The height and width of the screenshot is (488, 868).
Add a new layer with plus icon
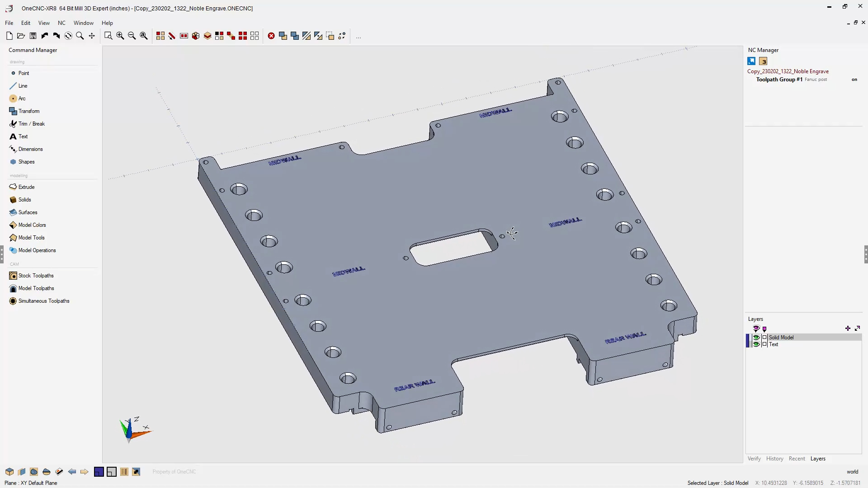[x=848, y=328]
